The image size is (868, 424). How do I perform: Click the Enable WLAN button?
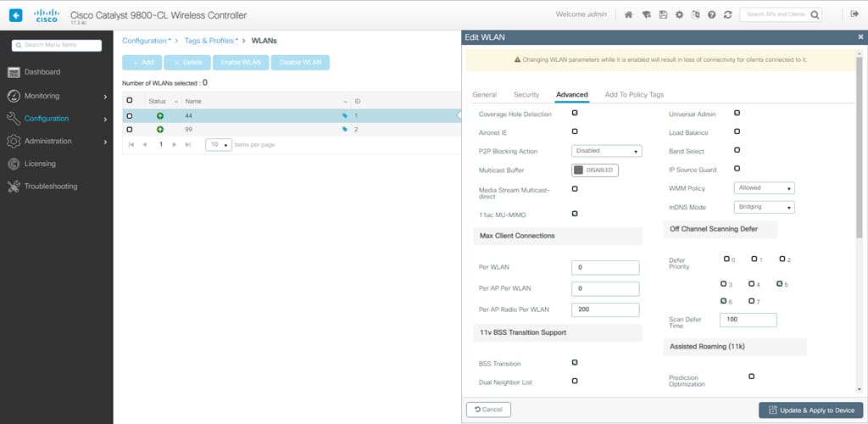[x=241, y=63]
